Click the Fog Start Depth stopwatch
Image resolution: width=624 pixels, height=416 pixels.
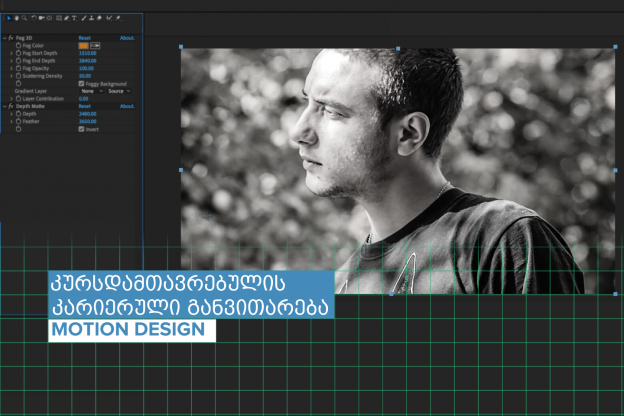pyautogui.click(x=18, y=53)
